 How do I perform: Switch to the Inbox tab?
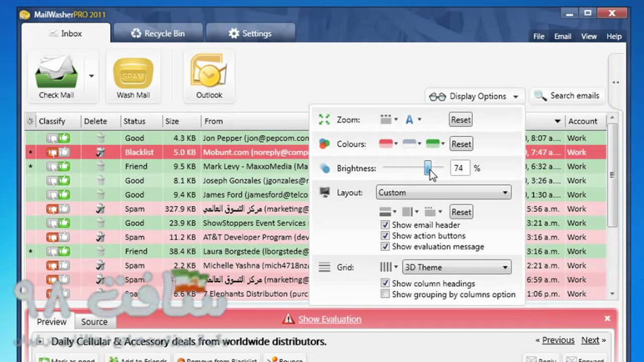65,33
